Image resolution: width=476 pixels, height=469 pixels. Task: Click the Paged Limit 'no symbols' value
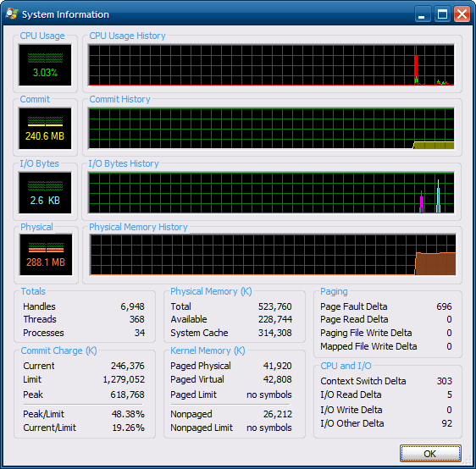[x=269, y=395]
